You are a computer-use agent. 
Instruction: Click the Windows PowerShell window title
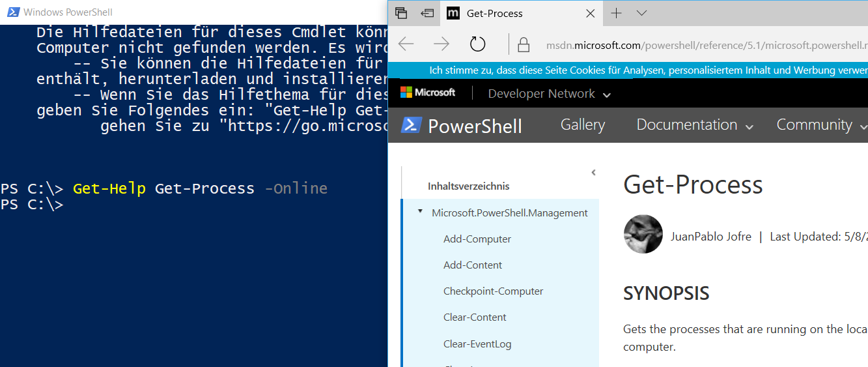(68, 12)
